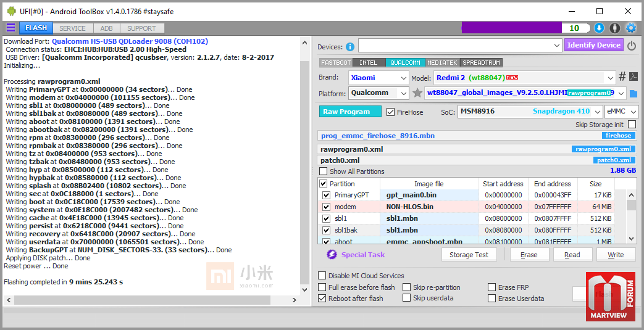Open the hamburger menu icon
Image resolution: width=644 pixels, height=330 pixels.
point(10,28)
